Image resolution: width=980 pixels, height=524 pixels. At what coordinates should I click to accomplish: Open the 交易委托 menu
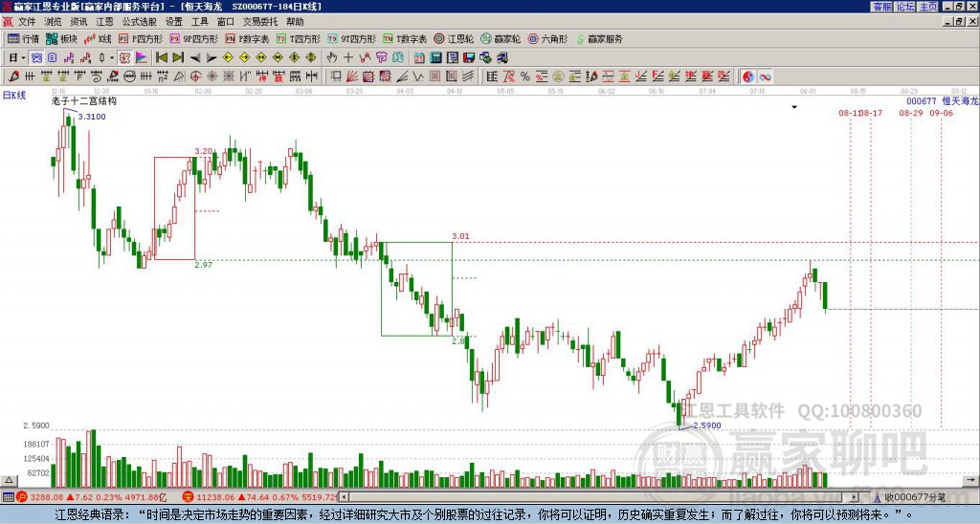click(260, 22)
